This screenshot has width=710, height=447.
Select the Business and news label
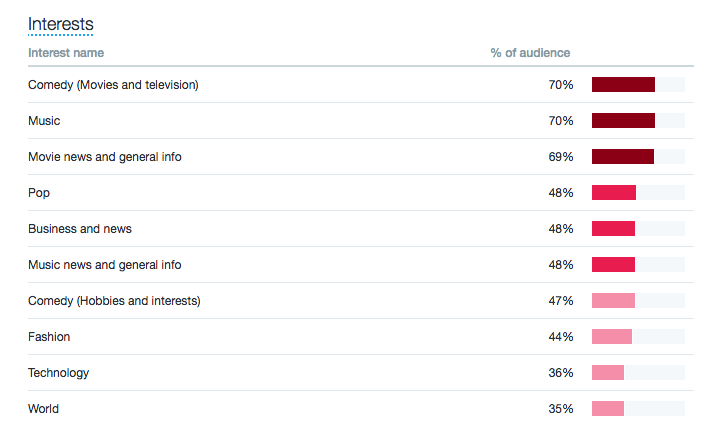coord(80,229)
